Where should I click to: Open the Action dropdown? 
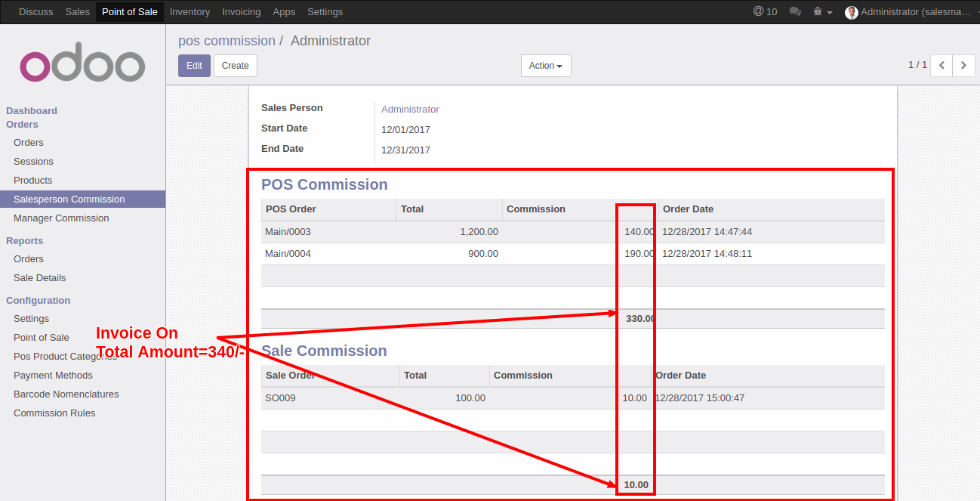coord(546,66)
